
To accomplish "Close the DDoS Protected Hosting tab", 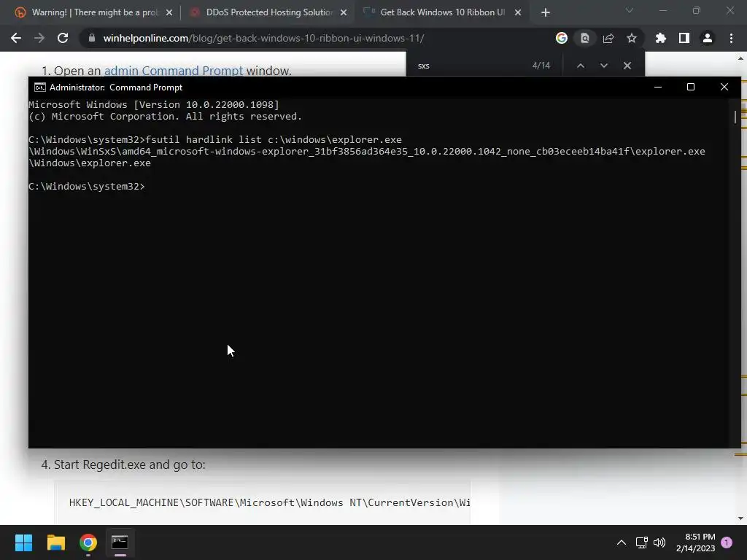I will [x=344, y=13].
